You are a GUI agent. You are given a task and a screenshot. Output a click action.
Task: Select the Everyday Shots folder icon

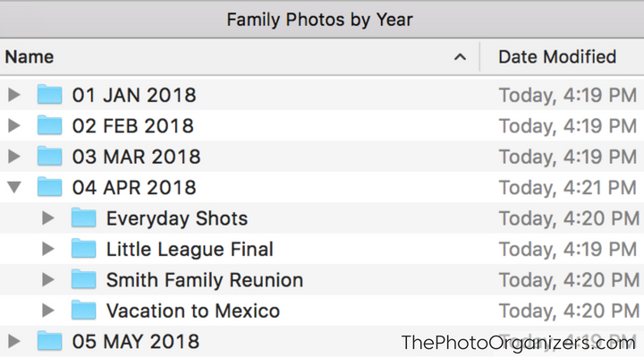pyautogui.click(x=84, y=217)
